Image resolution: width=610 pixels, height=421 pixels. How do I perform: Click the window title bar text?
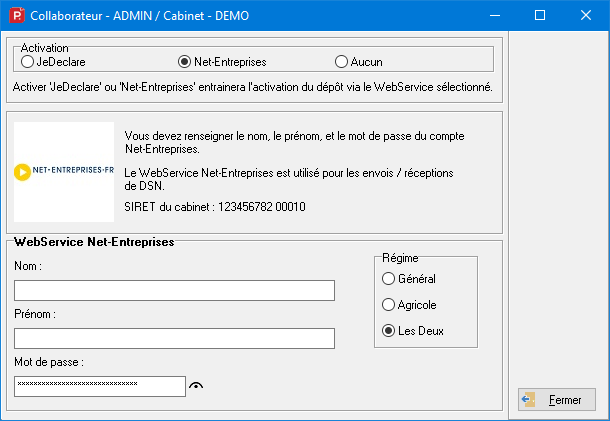pos(140,16)
